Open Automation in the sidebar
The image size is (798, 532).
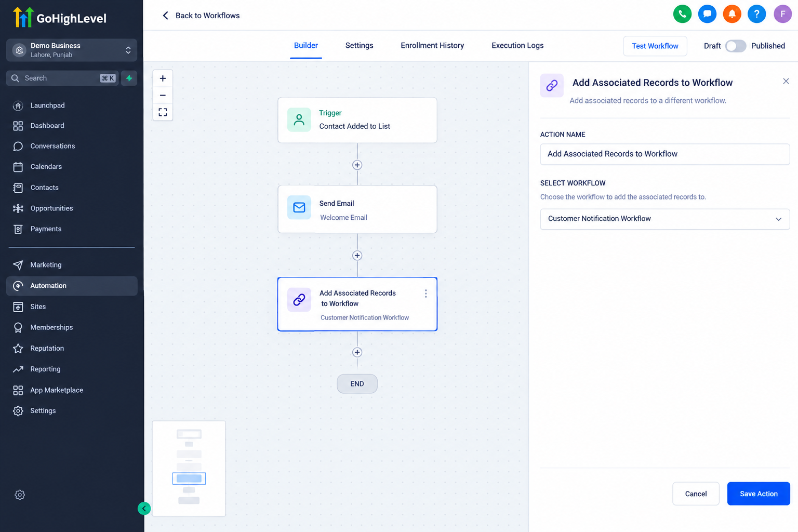(x=72, y=286)
